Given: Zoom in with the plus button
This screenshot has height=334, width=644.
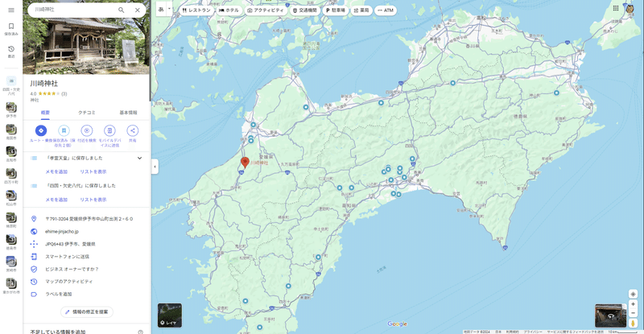Looking at the screenshot, I should coord(633,304).
